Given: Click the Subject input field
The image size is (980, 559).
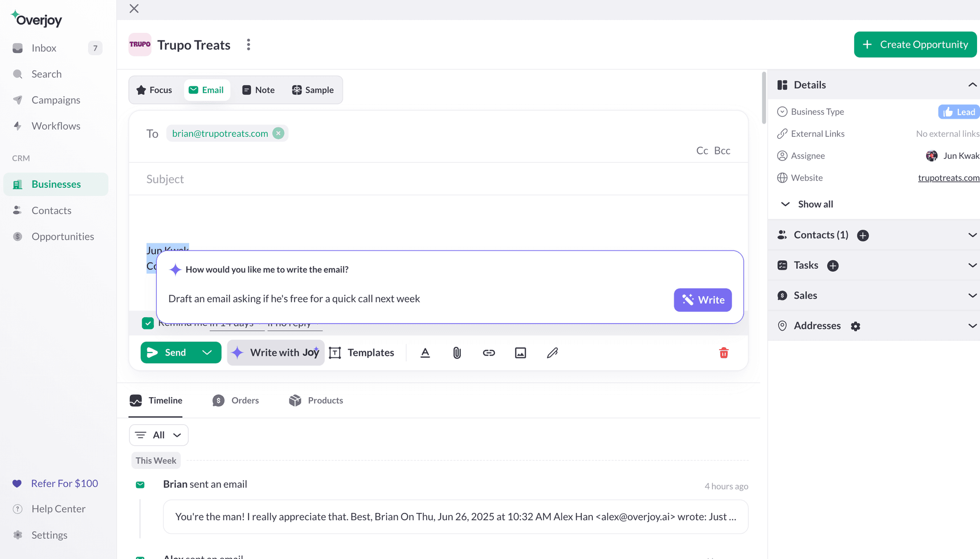Looking at the screenshot, I should pos(439,179).
